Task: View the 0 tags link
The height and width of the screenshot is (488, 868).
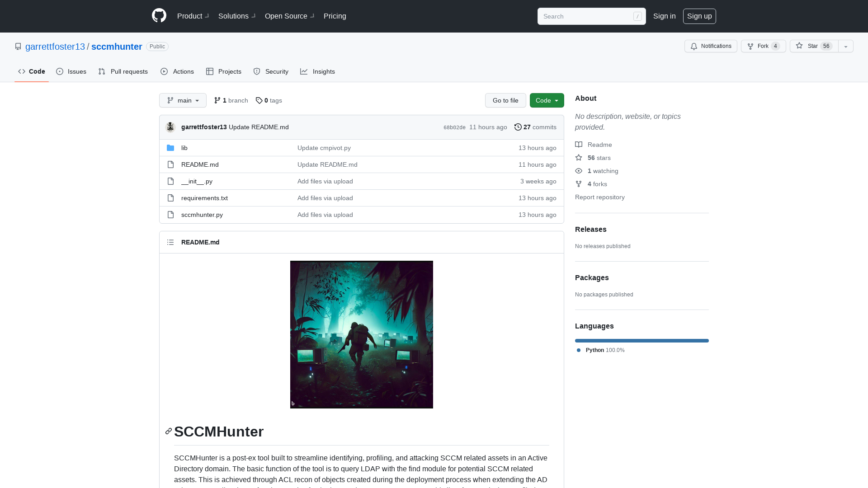Action: 269,100
